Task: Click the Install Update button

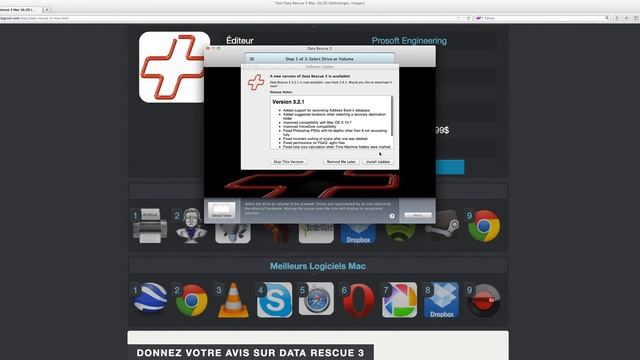Action: click(x=378, y=162)
